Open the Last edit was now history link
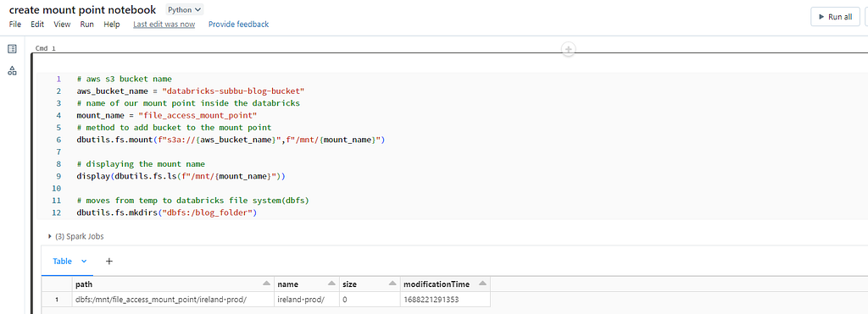The width and height of the screenshot is (868, 314). [164, 25]
